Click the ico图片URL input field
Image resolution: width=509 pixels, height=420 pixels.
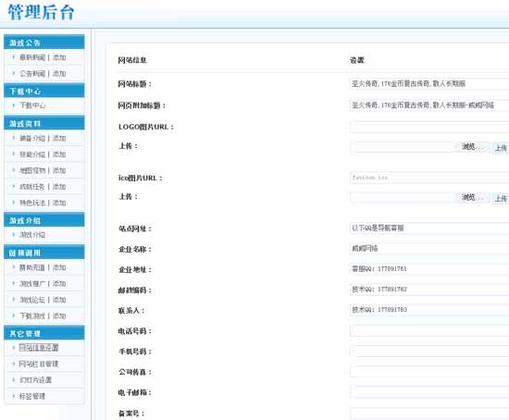coord(429,178)
